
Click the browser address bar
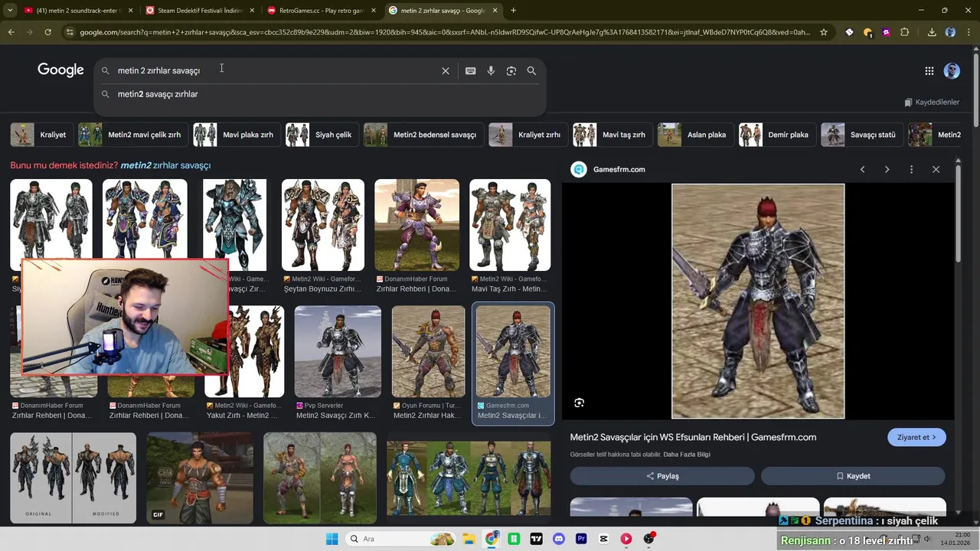444,32
